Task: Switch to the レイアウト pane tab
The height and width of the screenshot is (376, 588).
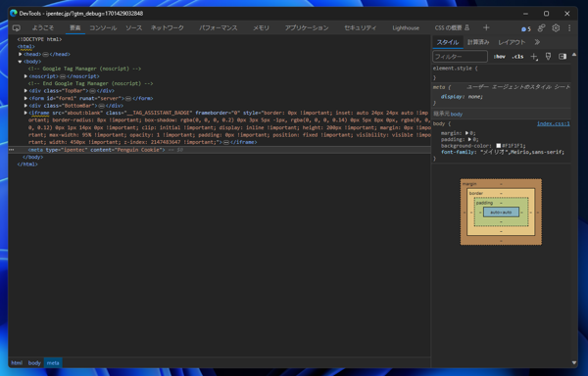Action: click(x=512, y=42)
